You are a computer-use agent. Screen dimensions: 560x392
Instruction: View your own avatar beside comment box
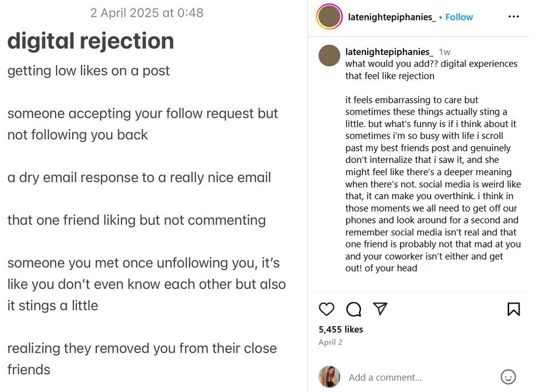click(330, 377)
